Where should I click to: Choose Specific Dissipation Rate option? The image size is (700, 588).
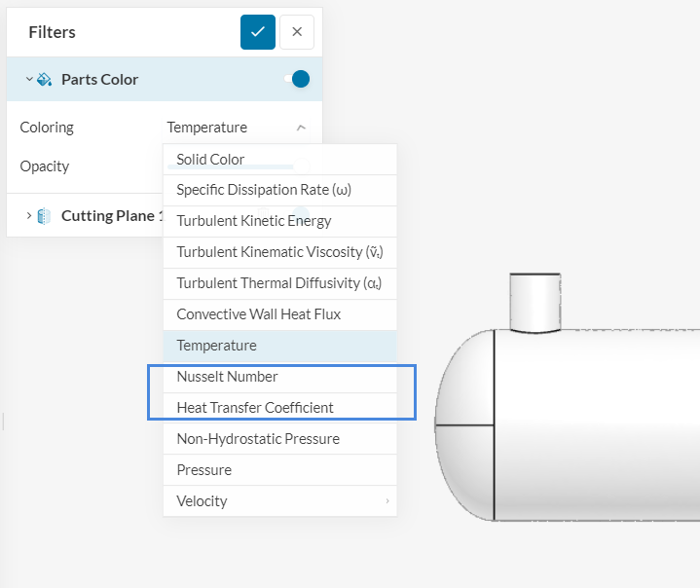(263, 190)
